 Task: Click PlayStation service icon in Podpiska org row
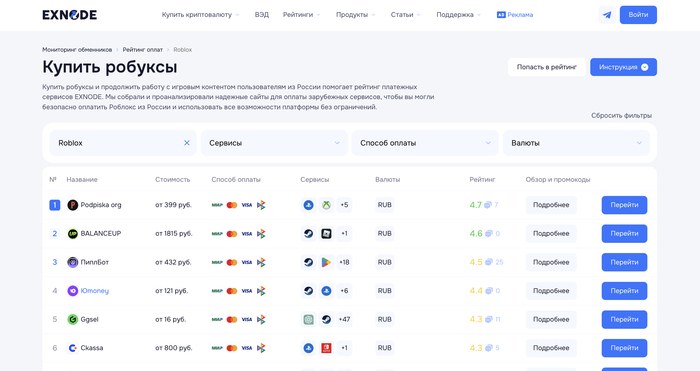(x=308, y=205)
